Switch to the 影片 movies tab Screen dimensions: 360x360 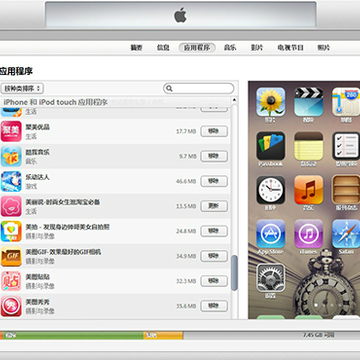(257, 48)
